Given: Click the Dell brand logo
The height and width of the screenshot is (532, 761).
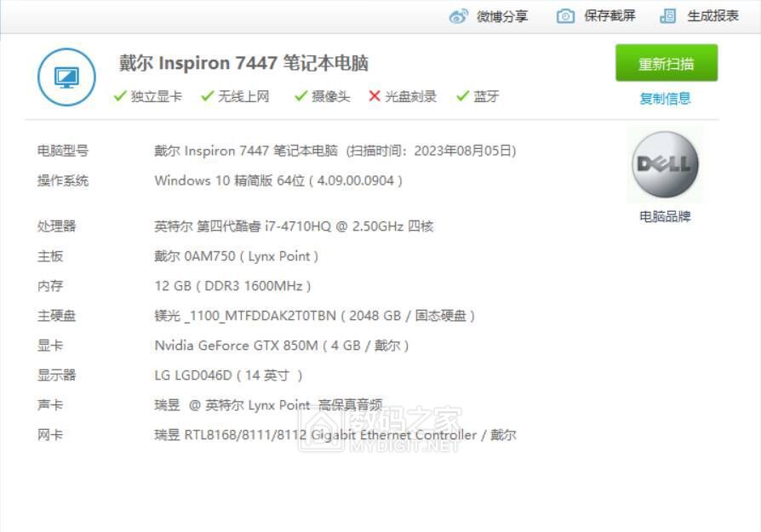Looking at the screenshot, I should coord(665,164).
